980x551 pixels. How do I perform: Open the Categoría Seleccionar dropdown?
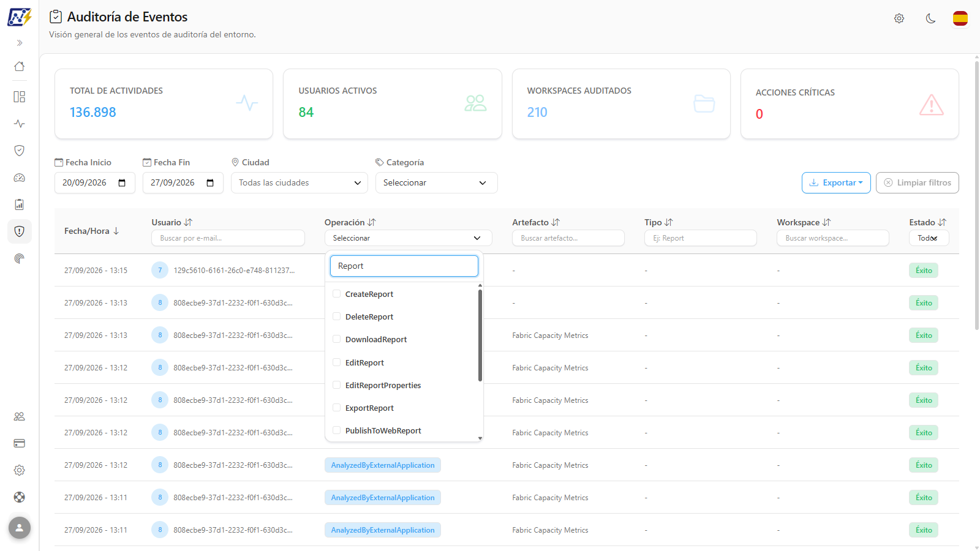tap(437, 182)
